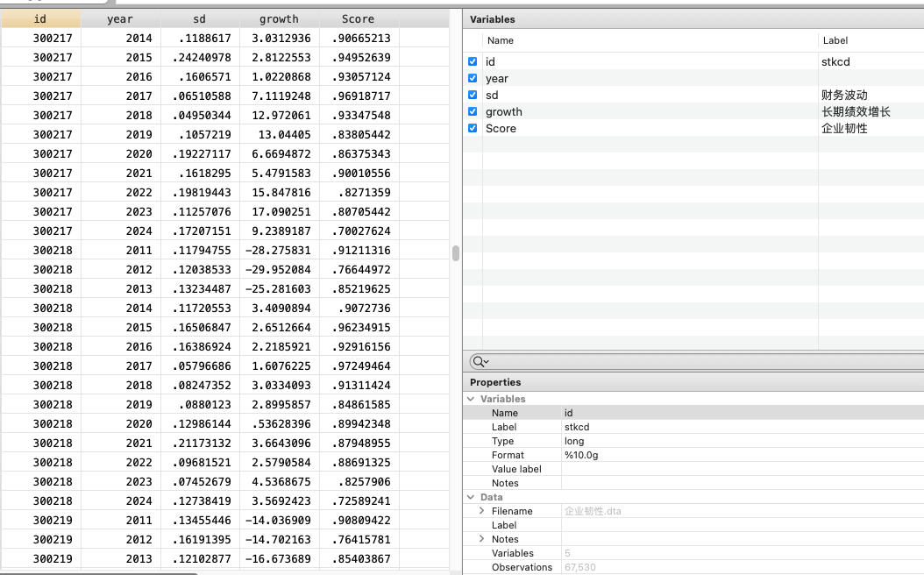Image resolution: width=924 pixels, height=575 pixels.
Task: Click the Format property value %10.0g
Action: coord(581,455)
